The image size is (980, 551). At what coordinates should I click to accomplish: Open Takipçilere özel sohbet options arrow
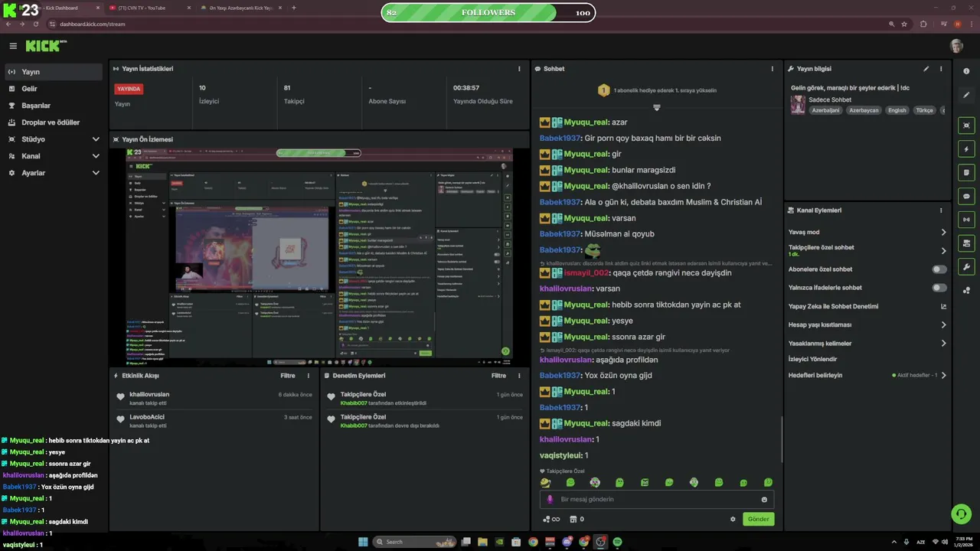point(943,250)
